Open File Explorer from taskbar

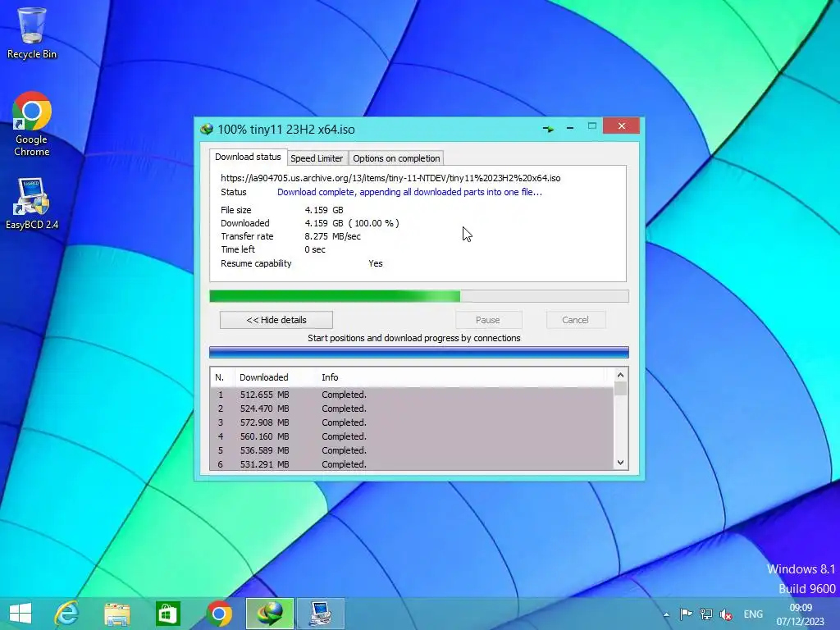coord(116,614)
